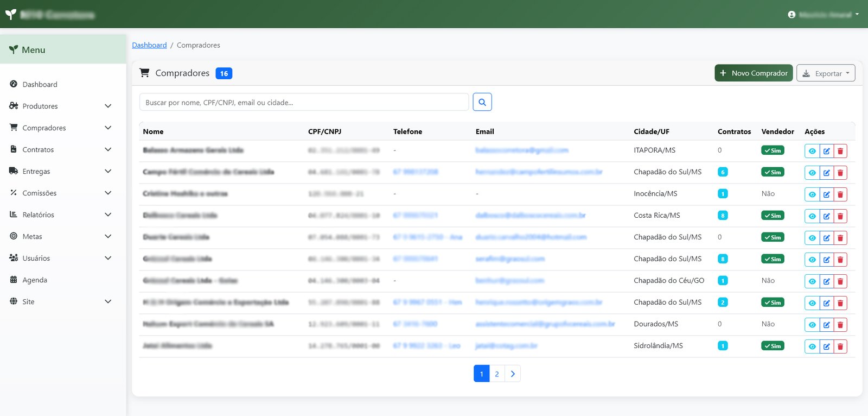This screenshot has height=416, width=868.
Task: View details of the ITAPORA/MS buyer
Action: [x=812, y=151]
